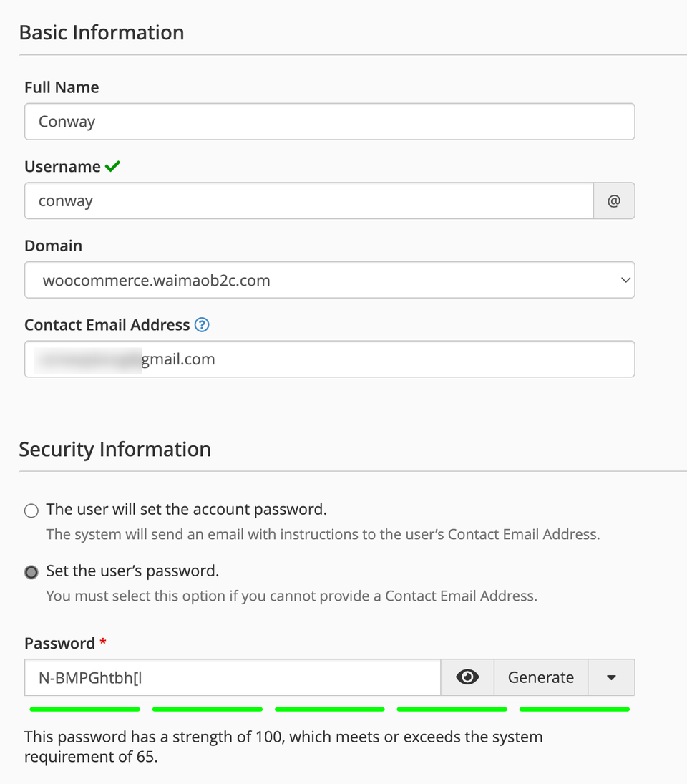This screenshot has width=687, height=784.
Task: Focus the Username field containing conway
Action: pyautogui.click(x=308, y=200)
